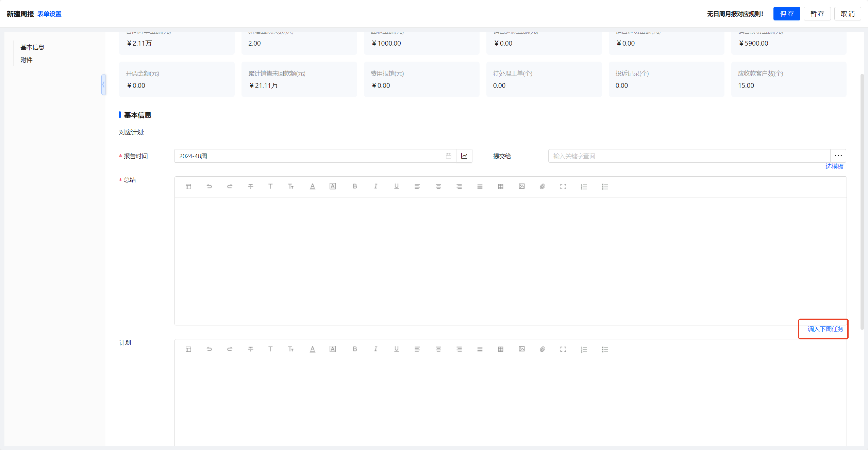This screenshot has height=450, width=868.
Task: Click undo icon in the plan editor
Action: (209, 349)
